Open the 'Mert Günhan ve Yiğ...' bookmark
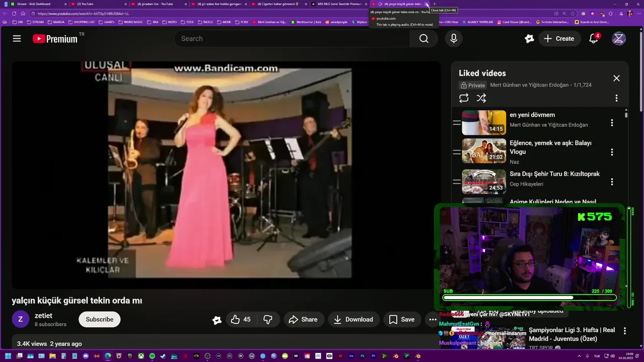 (x=269, y=22)
